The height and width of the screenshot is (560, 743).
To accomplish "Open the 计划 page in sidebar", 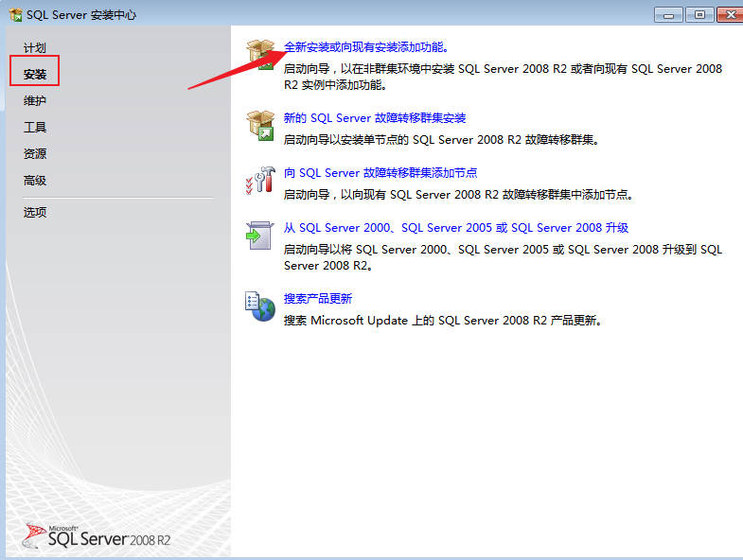I will (x=35, y=47).
